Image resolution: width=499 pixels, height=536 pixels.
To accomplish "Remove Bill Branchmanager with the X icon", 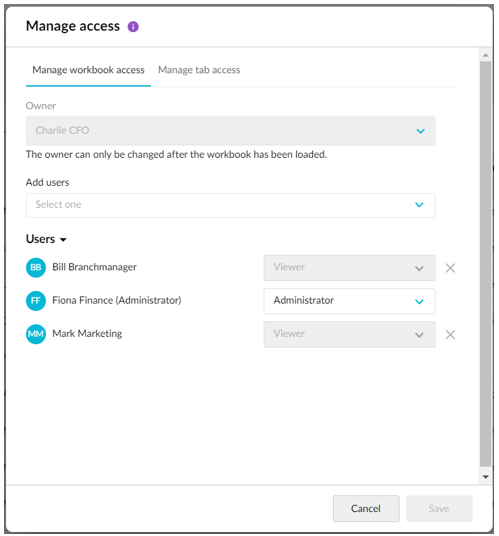I will click(x=450, y=268).
